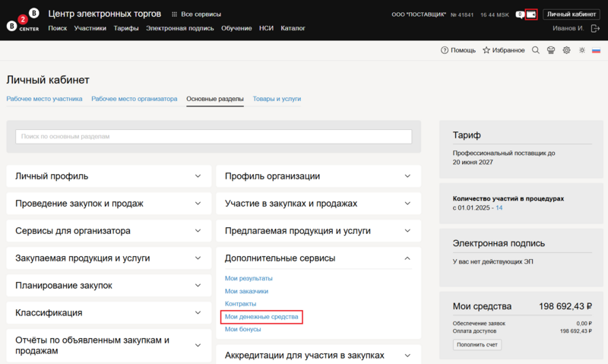Click the wallet icon in the header
Viewport: 608px width, 364px height.
[x=530, y=14]
